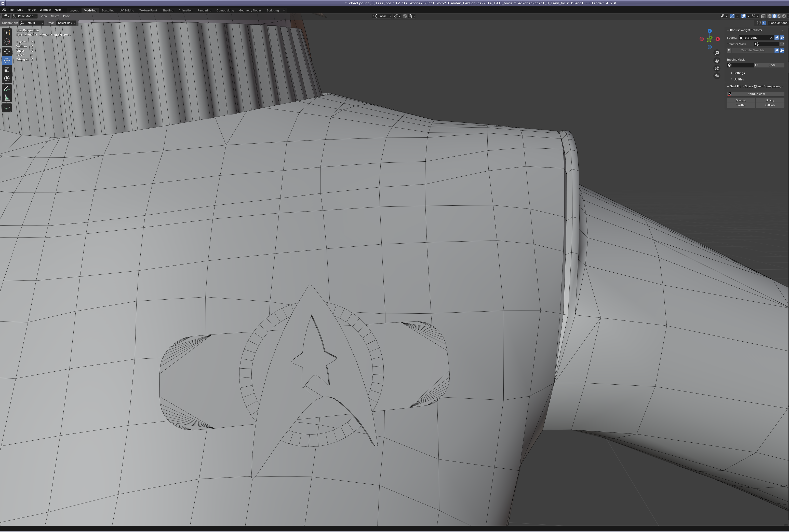Click the Inpaint Mask 0.50 threshold slider
789x532 pixels.
pyautogui.click(x=772, y=65)
